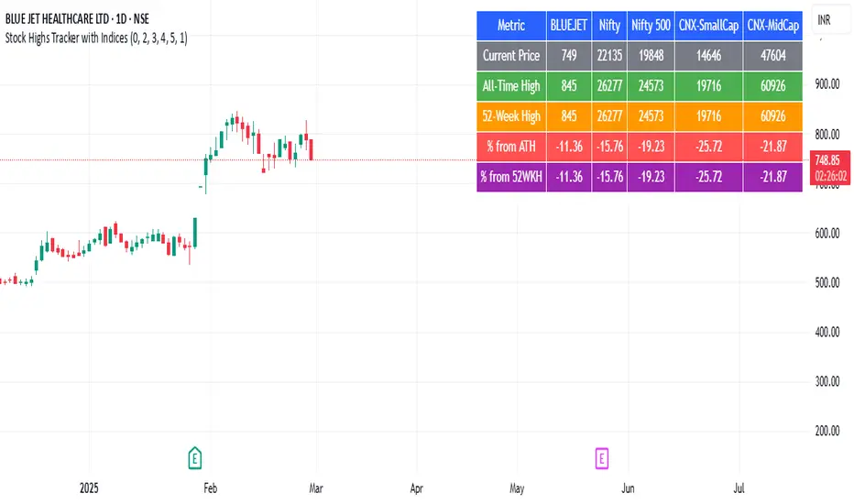Viewport: 854px width, 504px height.
Task: Click the green earnings E marker
Action: (x=194, y=455)
